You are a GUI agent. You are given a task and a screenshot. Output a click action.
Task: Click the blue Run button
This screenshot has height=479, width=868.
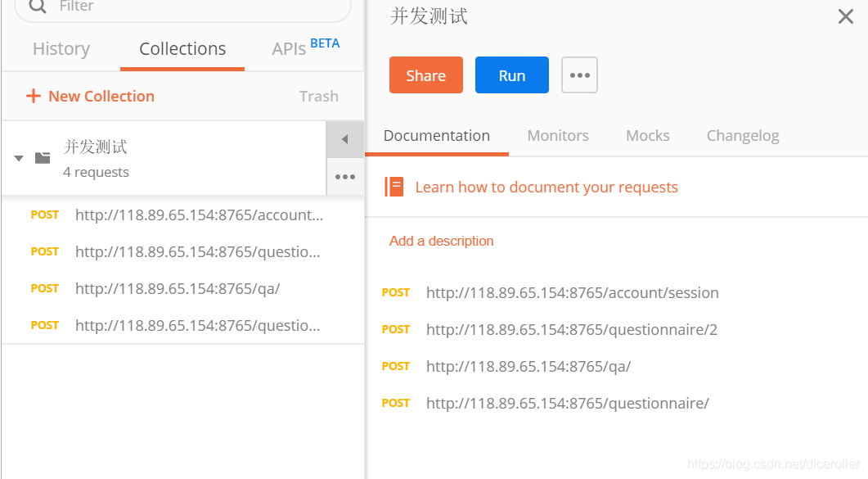(x=511, y=75)
